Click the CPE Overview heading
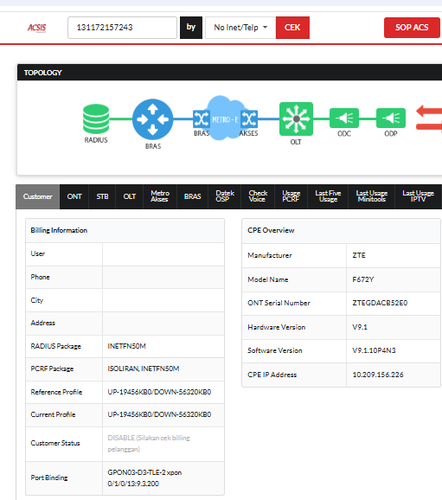Viewport: 442px width, 500px height. click(x=271, y=230)
